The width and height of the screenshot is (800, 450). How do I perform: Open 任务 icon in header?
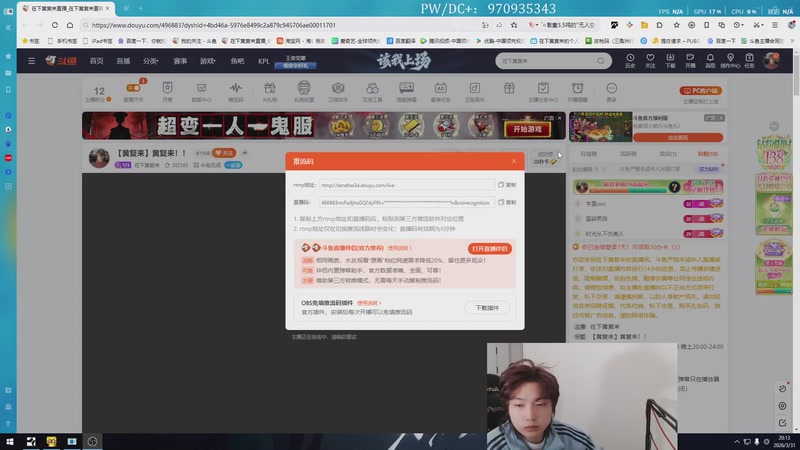749,61
